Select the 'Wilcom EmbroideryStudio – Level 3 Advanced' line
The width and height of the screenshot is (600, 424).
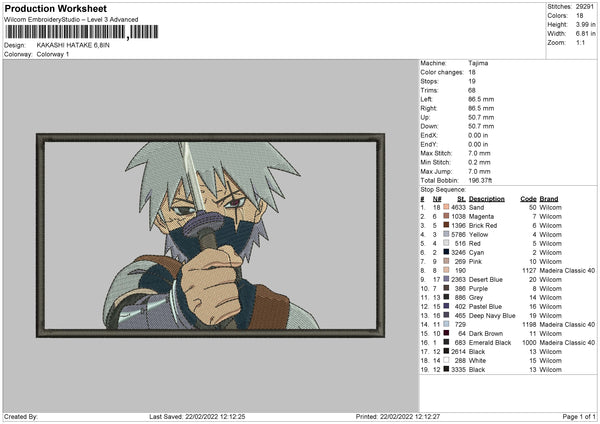pos(71,20)
